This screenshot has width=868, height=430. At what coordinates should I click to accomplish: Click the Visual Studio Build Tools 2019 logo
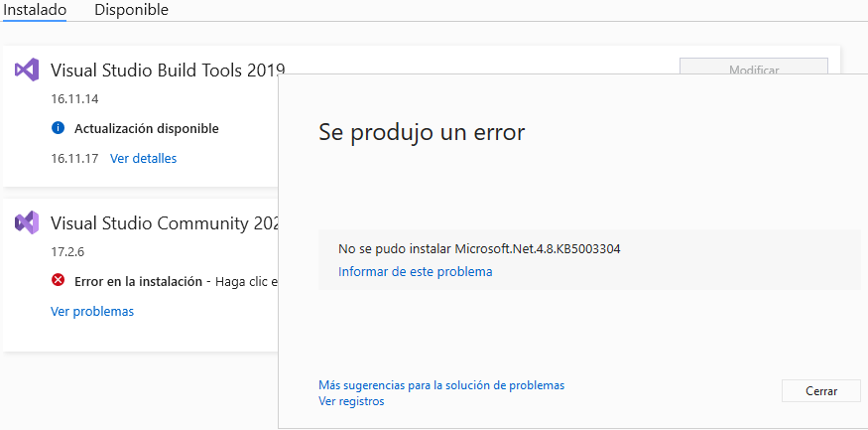tap(27, 70)
